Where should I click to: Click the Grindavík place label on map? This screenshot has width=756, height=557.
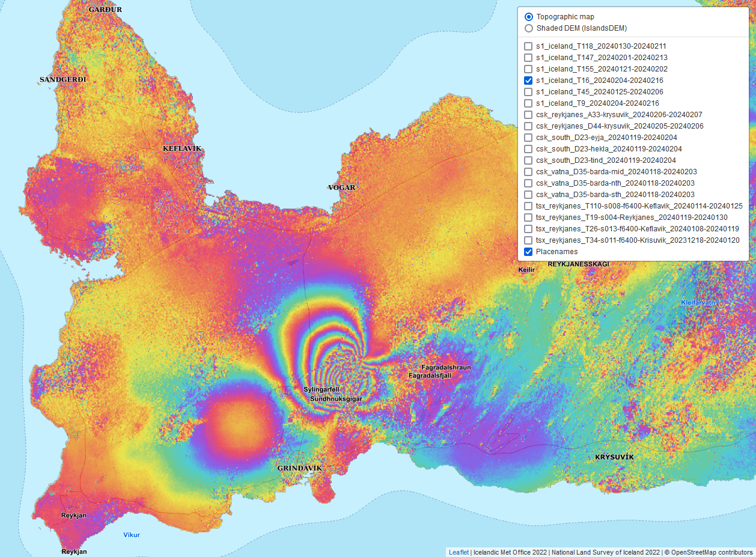300,468
